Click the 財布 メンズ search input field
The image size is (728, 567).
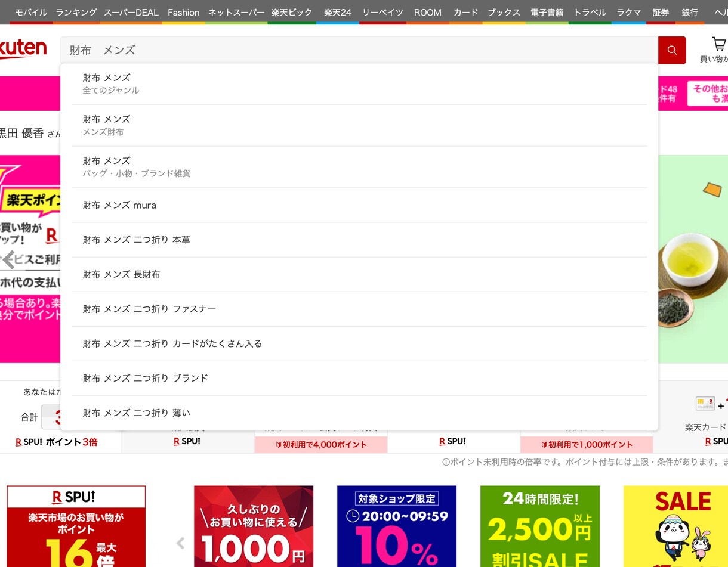[359, 50]
